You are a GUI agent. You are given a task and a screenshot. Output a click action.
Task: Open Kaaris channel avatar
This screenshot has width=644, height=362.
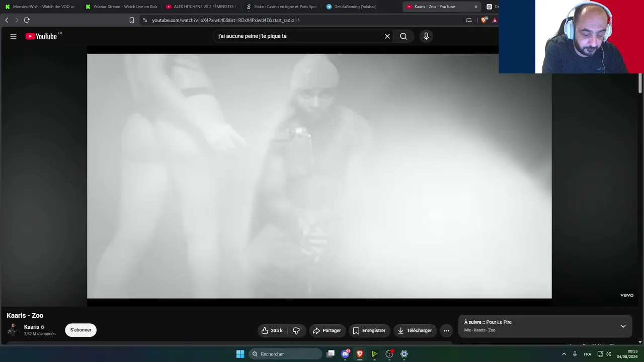coord(14,330)
